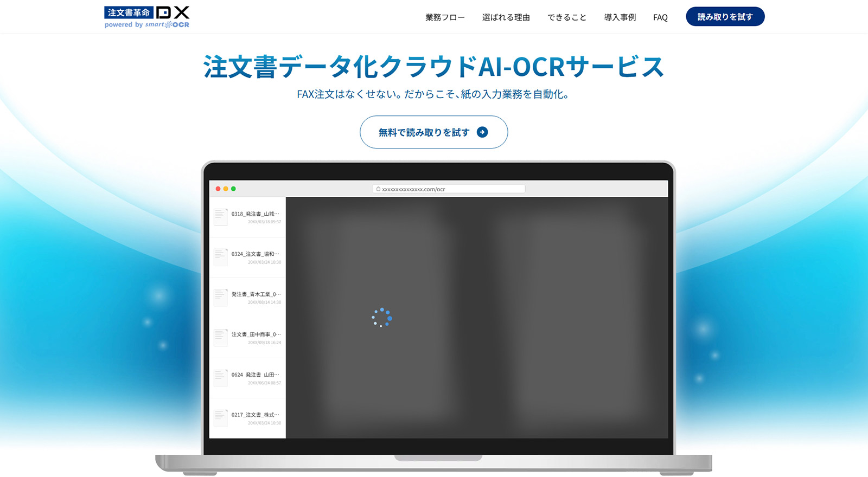Select file name 注文書_田中商事_0…
Viewport: 868px width, 477px height.
point(256,334)
